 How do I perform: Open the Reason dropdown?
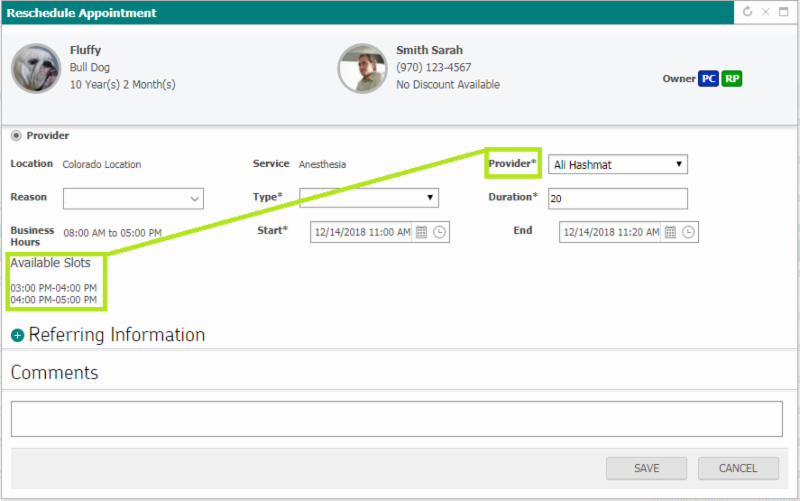[133, 198]
